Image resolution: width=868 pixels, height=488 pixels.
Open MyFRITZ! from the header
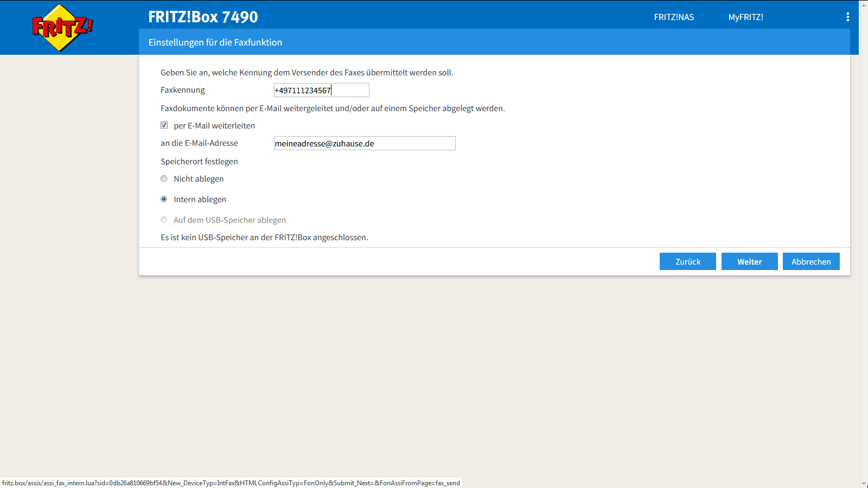click(x=745, y=17)
